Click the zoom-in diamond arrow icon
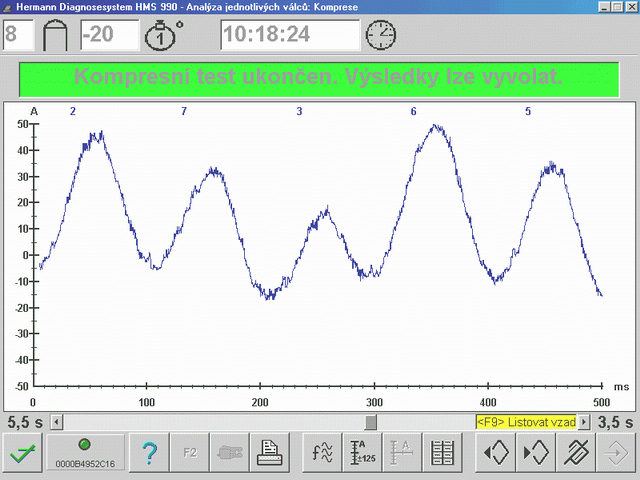 [x=536, y=453]
